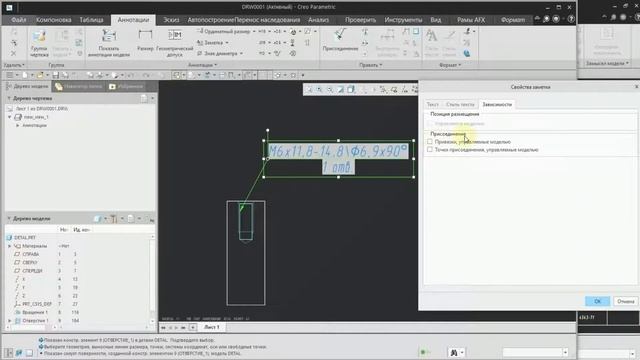Image resolution: width=640 pixels, height=360 pixels.
Task: Select the СПРАВА datum plane
Action: tap(31, 254)
